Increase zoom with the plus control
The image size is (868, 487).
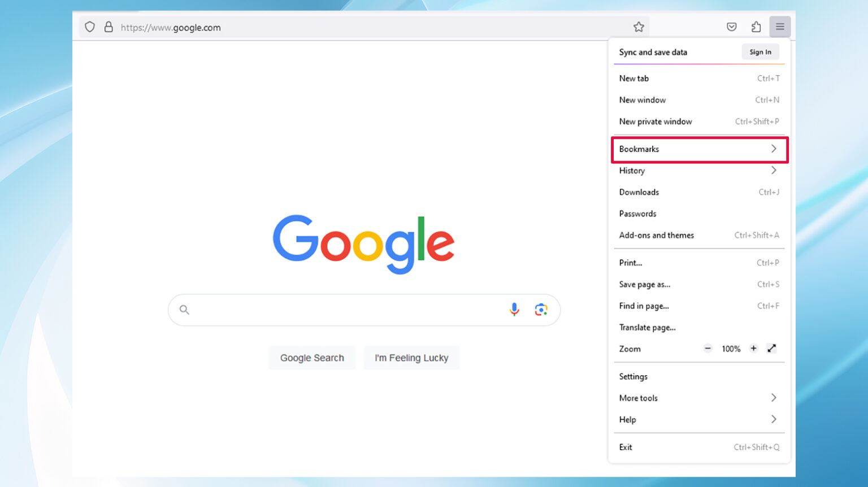pos(753,349)
